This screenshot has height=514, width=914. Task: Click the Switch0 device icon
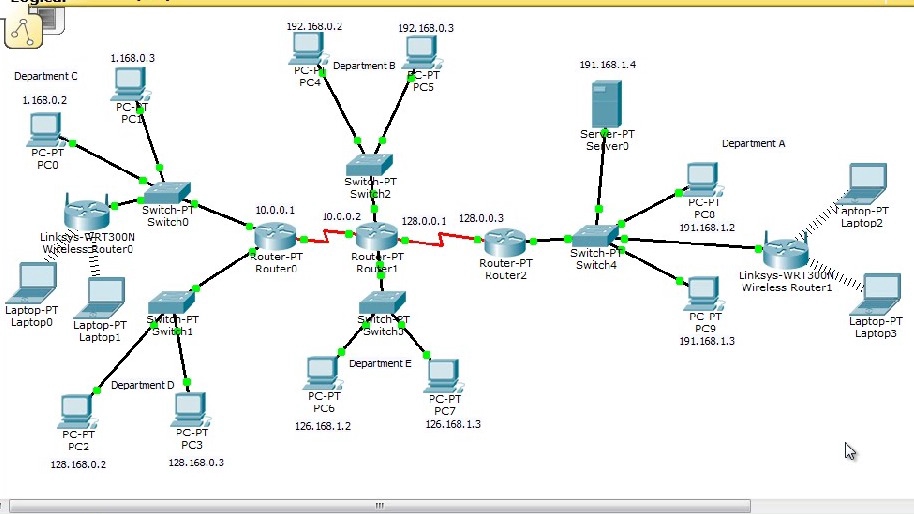pyautogui.click(x=167, y=193)
